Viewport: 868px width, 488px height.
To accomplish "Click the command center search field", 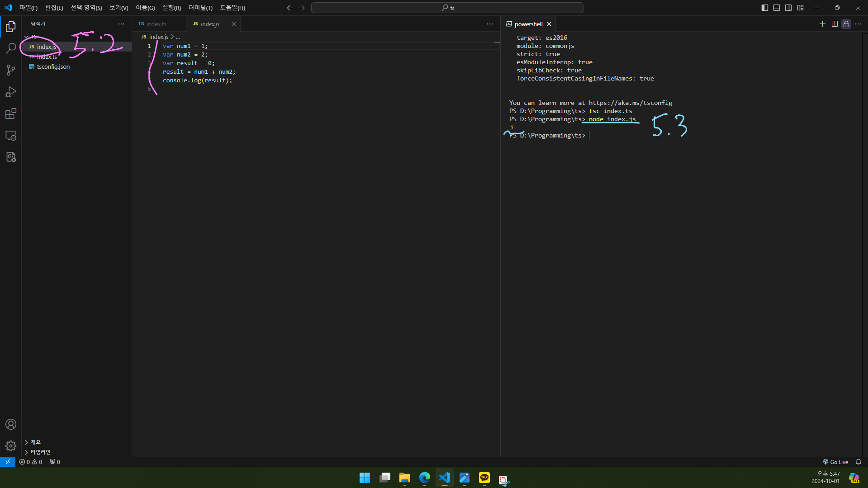I will coord(447,8).
